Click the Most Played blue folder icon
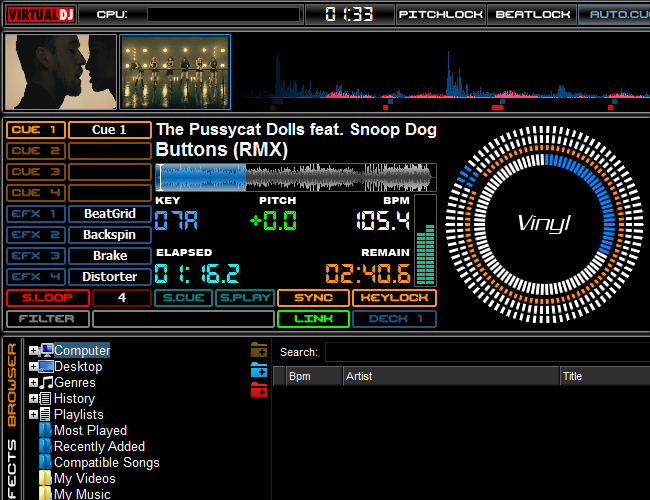 (x=46, y=430)
